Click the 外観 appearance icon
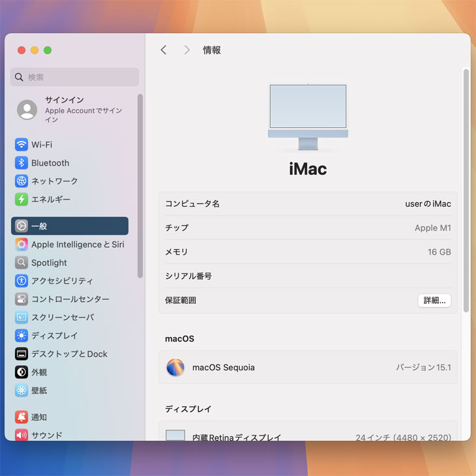The width and height of the screenshot is (476, 476). (x=22, y=372)
